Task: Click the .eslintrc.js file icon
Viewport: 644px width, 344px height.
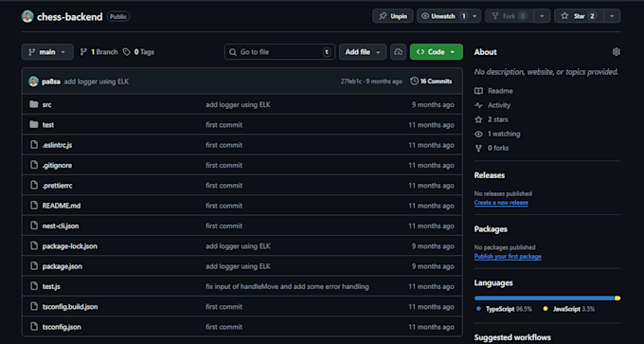Action: click(x=34, y=145)
